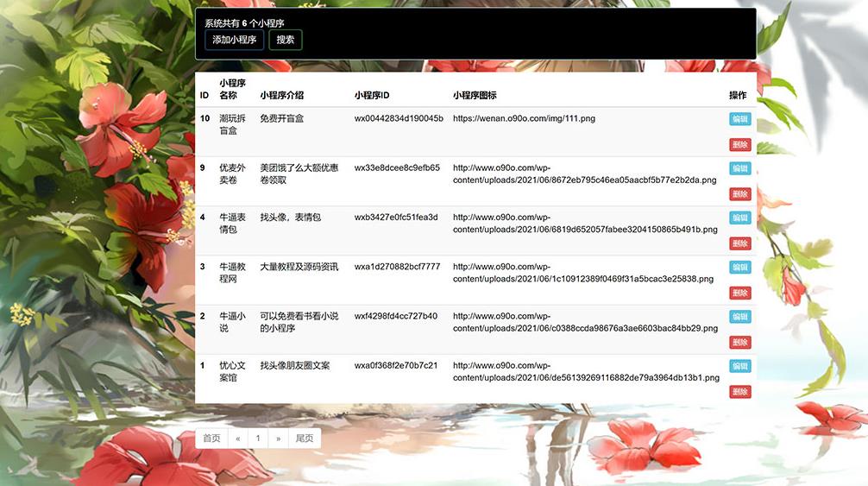868x486 pixels.
Task: Go to previous page with « arrow
Action: (x=238, y=438)
